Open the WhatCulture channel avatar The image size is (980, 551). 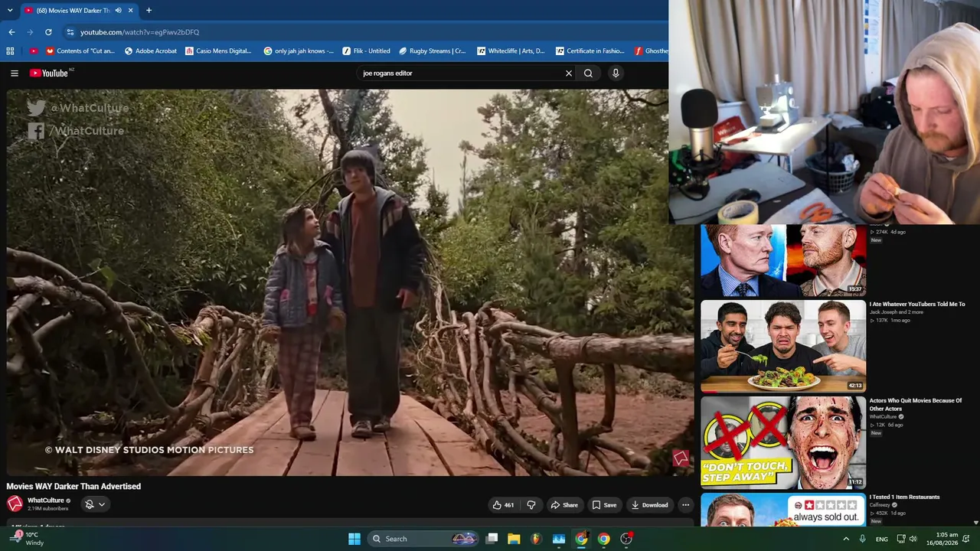[x=15, y=504]
